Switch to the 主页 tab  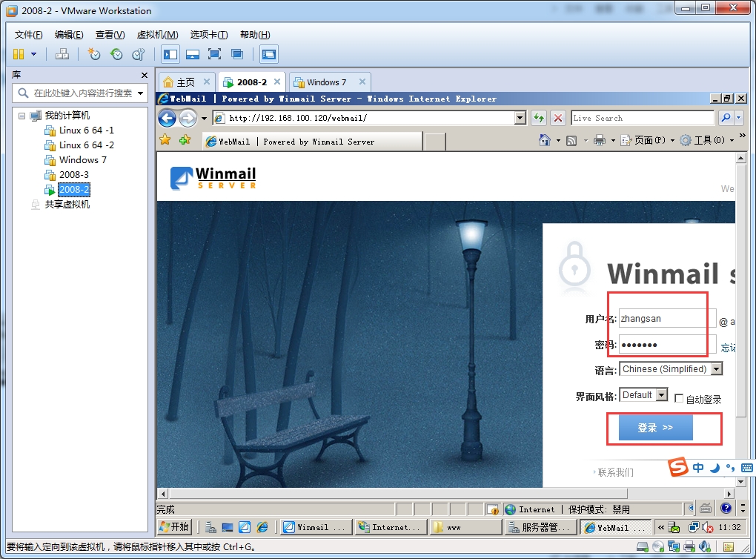tap(185, 82)
